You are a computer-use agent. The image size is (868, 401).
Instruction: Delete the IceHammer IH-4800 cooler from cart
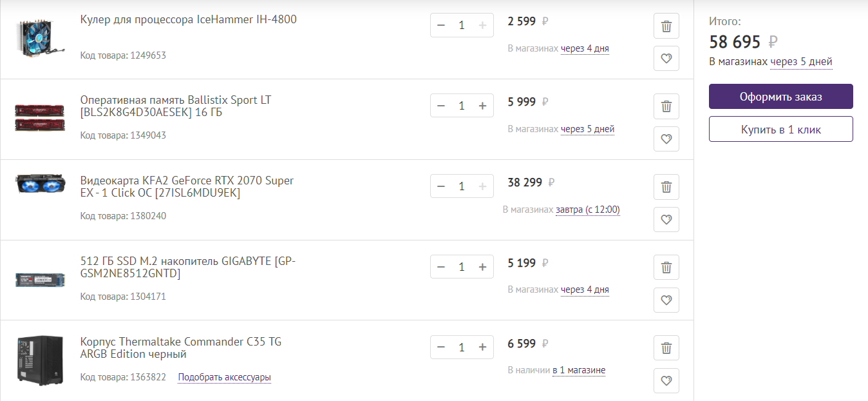tap(666, 26)
